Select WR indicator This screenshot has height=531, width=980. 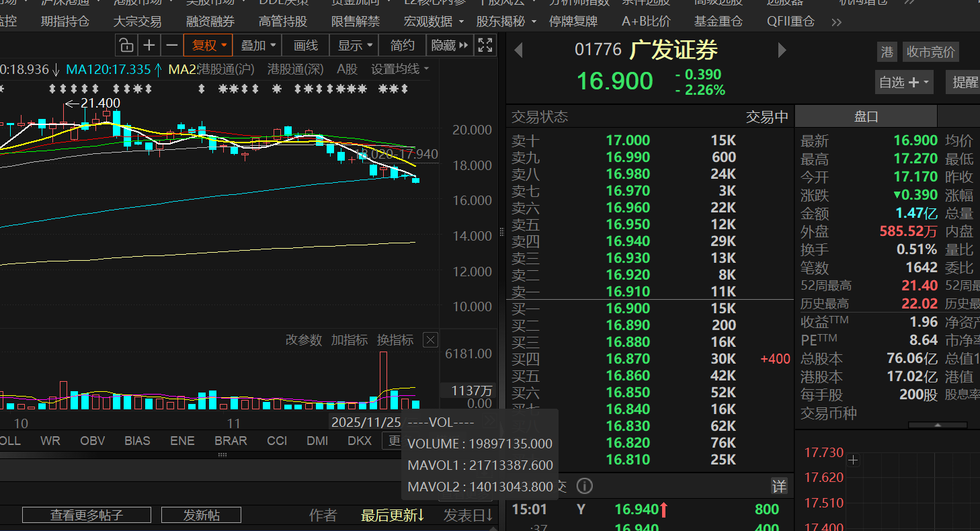(x=50, y=441)
